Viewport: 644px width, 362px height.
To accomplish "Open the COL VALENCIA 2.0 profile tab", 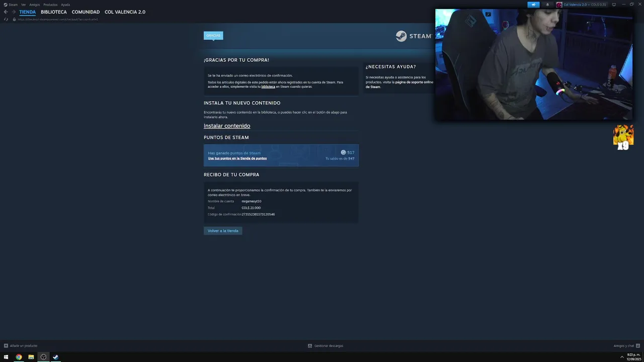I will click(125, 12).
